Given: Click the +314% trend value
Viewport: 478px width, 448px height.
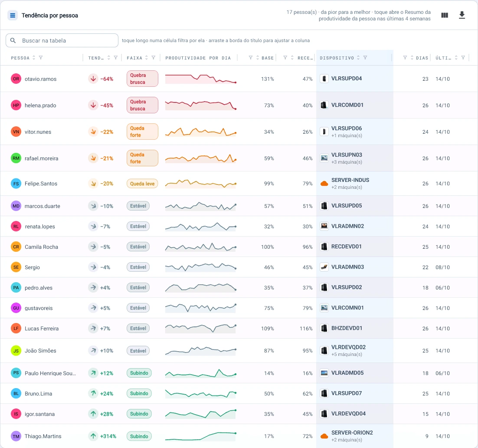Looking at the screenshot, I should (x=108, y=436).
